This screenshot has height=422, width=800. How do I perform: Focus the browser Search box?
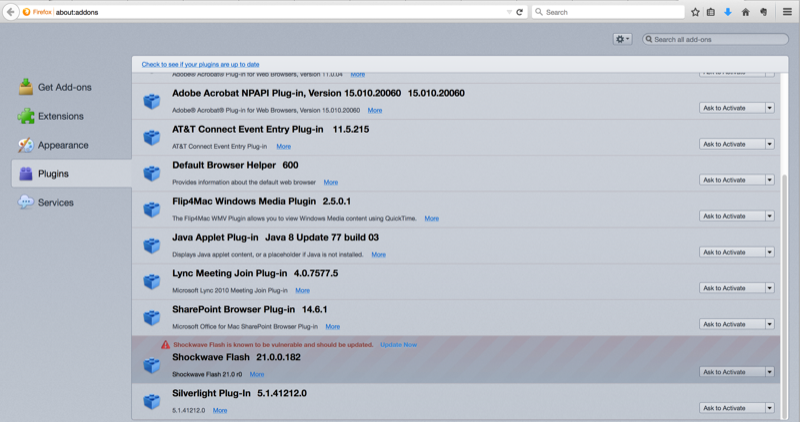pyautogui.click(x=608, y=12)
